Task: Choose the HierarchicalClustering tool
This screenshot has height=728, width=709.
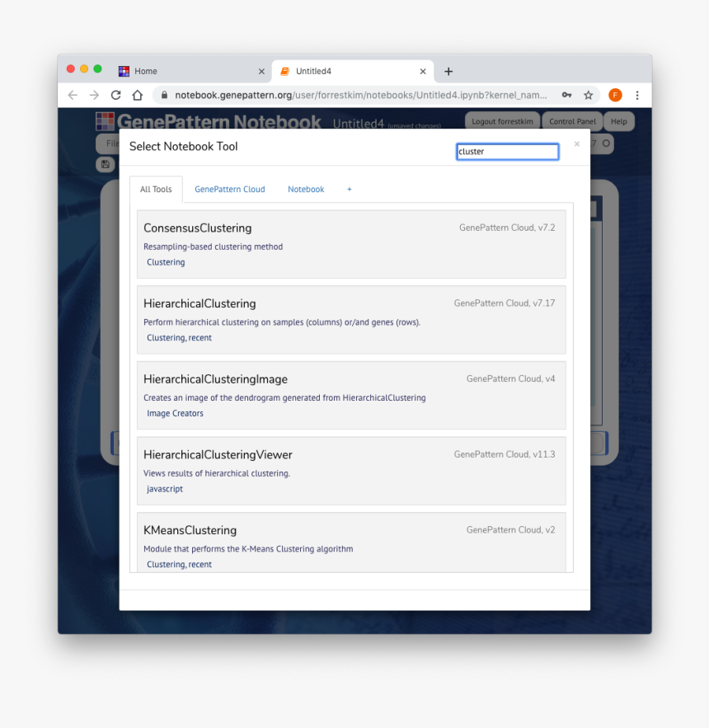Action: (351, 320)
